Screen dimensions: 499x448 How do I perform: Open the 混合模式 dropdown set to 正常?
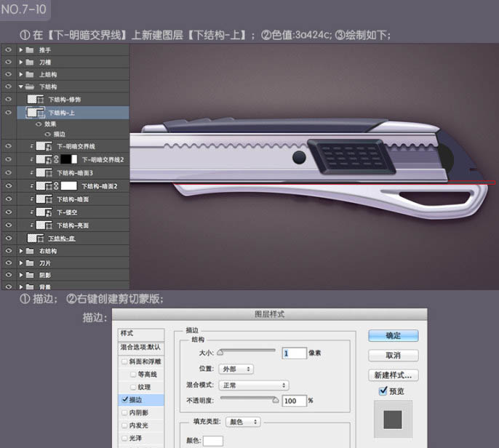click(254, 385)
